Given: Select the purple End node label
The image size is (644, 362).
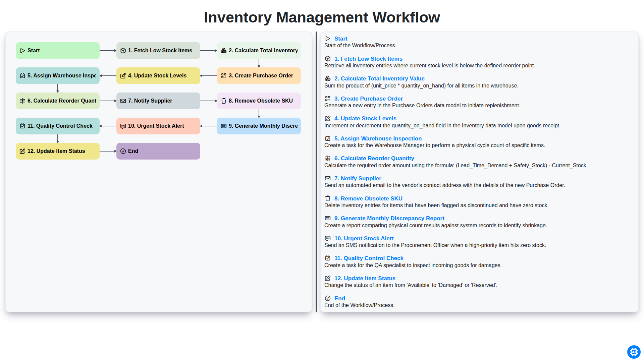Looking at the screenshot, I should 133,151.
